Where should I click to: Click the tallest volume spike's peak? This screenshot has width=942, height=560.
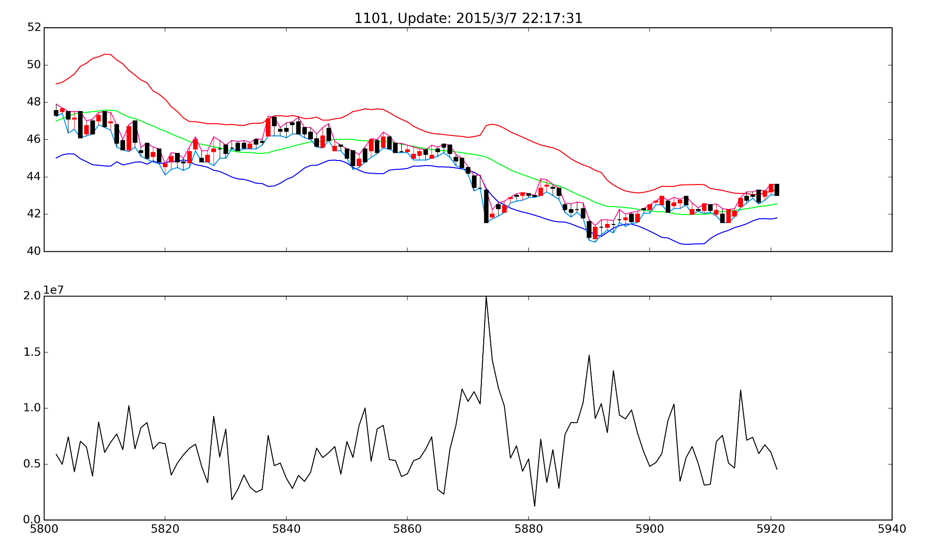point(486,297)
